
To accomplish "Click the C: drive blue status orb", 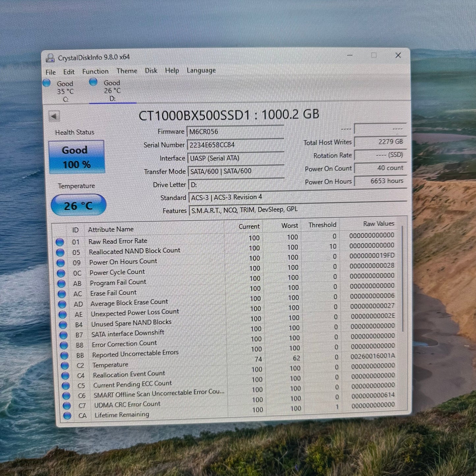I will pos(46,83).
